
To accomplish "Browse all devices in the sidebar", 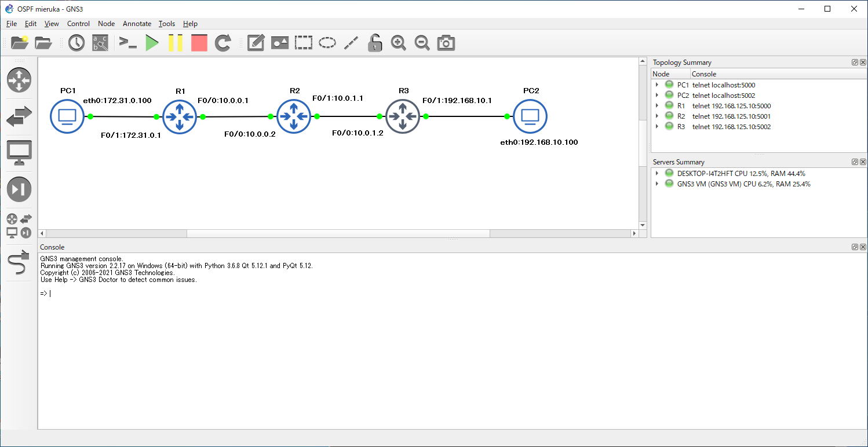I will tap(19, 226).
